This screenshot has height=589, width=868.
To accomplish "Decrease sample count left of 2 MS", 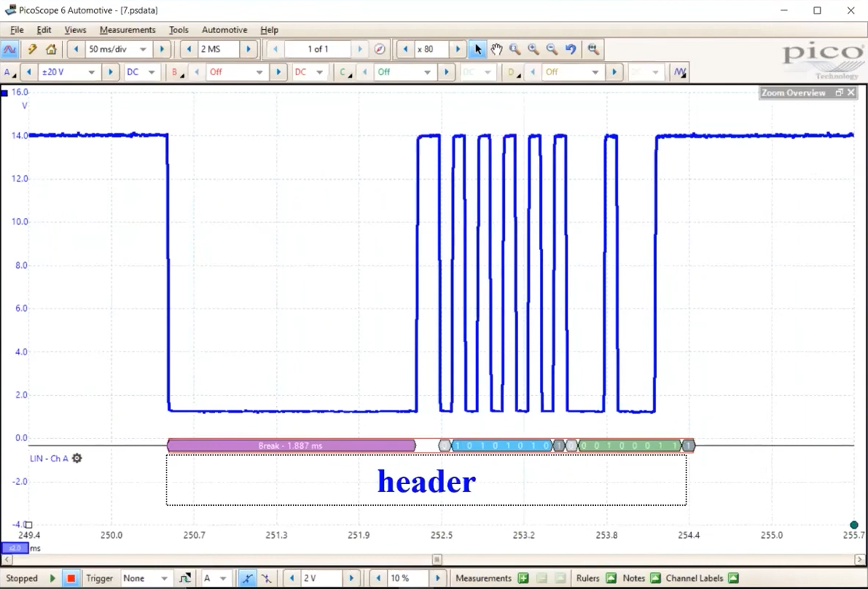I will (189, 49).
